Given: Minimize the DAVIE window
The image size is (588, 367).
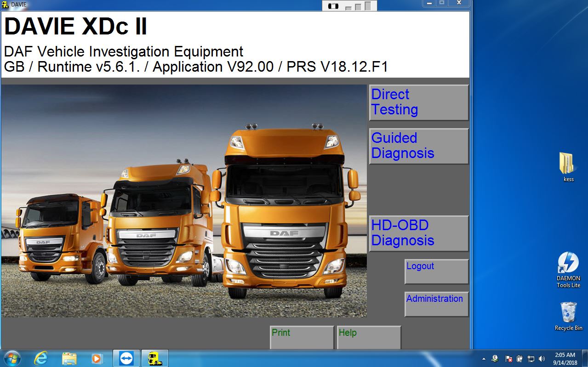Looking at the screenshot, I should tap(428, 3).
